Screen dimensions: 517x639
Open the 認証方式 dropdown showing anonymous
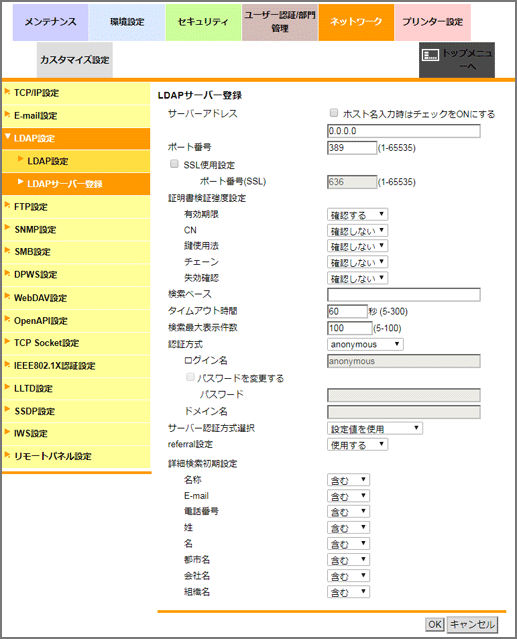[365, 344]
